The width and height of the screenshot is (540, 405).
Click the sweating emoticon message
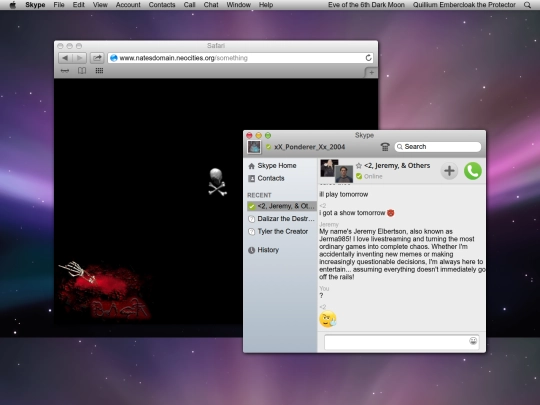[328, 319]
